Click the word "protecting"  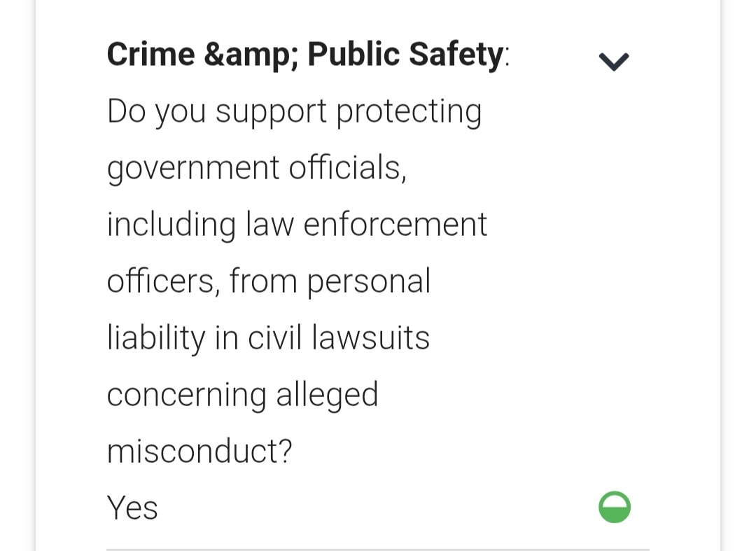409,112
